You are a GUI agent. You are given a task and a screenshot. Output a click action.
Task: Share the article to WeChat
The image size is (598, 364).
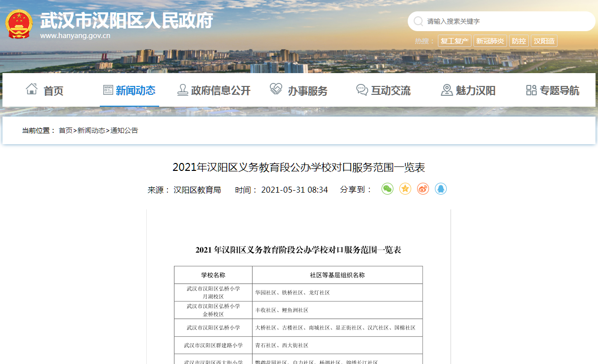pos(387,189)
